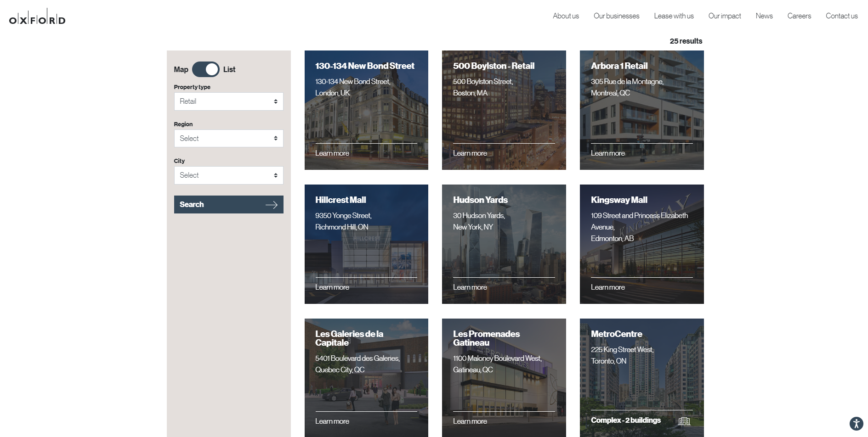The height and width of the screenshot is (437, 868).
Task: Open the About us menu
Action: (x=566, y=16)
